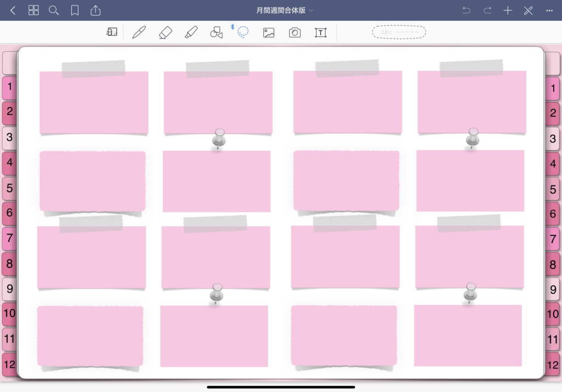Viewport: 562px width, 392px height.
Task: Open left month tab 1
Action: 10,87
